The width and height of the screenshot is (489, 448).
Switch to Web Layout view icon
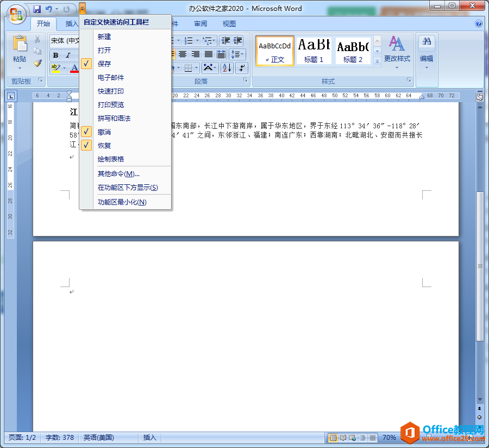(x=353, y=438)
